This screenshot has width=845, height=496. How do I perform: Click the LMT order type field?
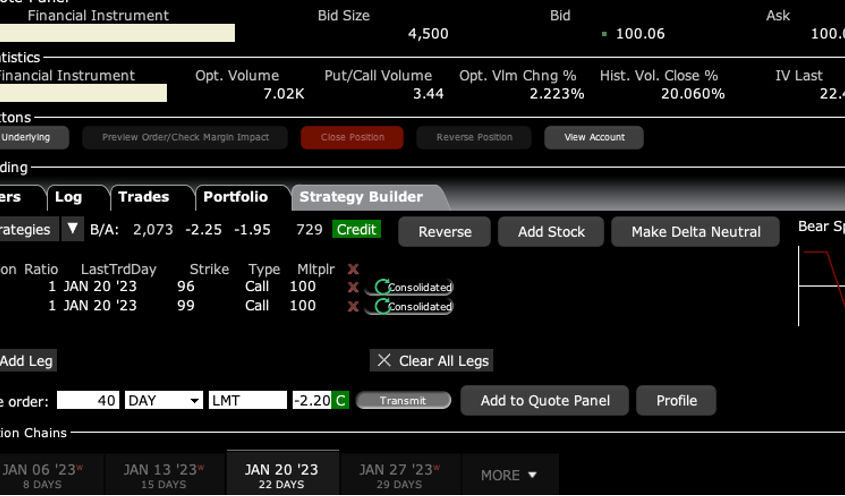tap(247, 400)
